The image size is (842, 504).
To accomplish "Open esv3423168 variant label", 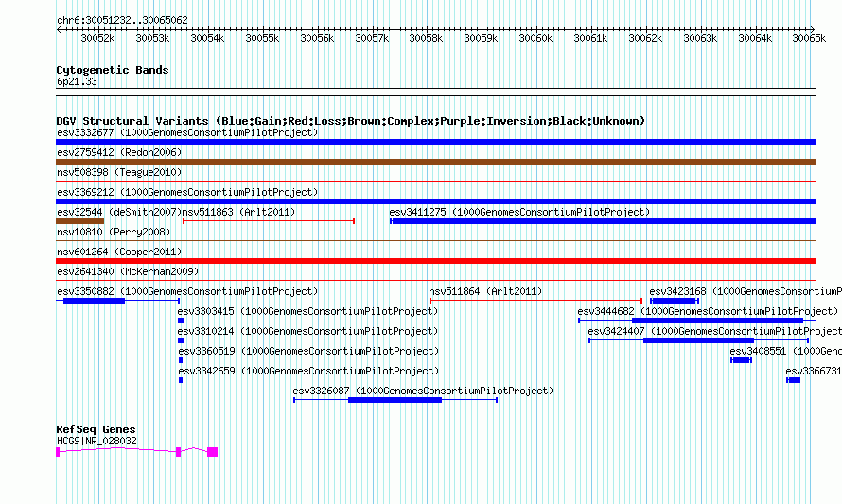I will (746, 291).
